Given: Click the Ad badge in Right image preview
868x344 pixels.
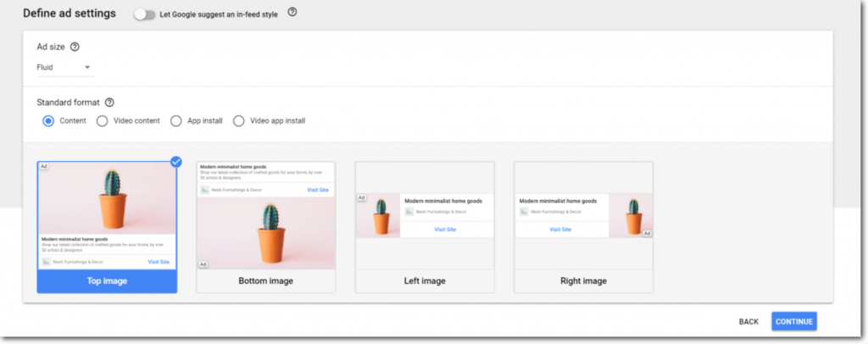Looking at the screenshot, I should pos(647,233).
